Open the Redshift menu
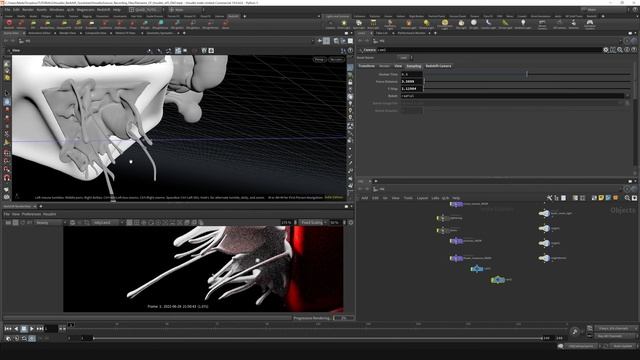This screenshot has height=360, width=640. point(103,9)
